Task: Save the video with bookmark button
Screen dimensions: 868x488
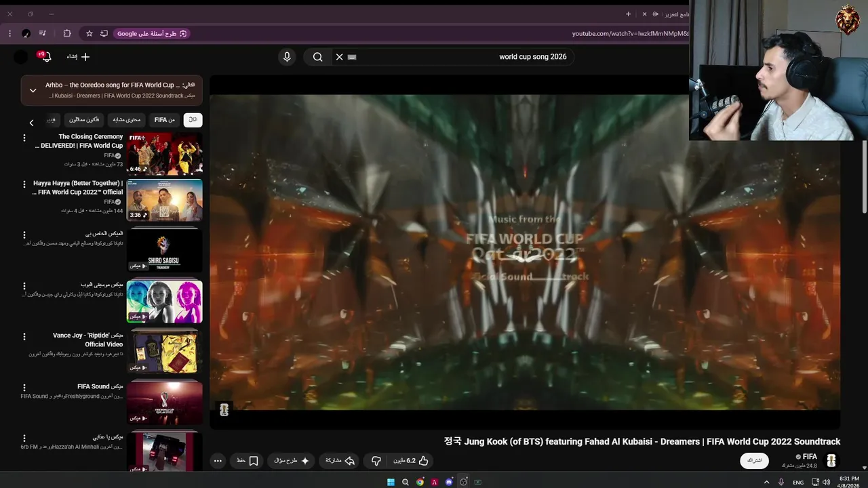Action: [248, 461]
